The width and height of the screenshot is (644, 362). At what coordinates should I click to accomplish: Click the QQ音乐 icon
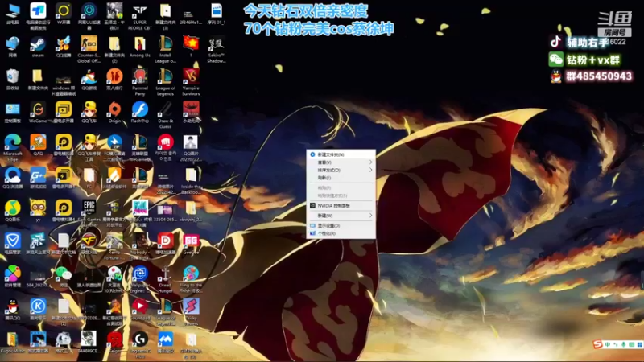13,211
